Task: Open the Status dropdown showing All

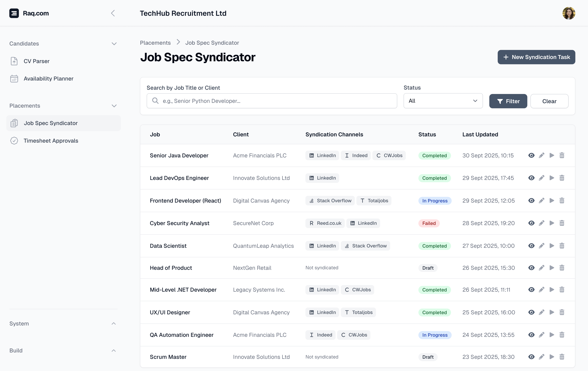Action: point(443,101)
